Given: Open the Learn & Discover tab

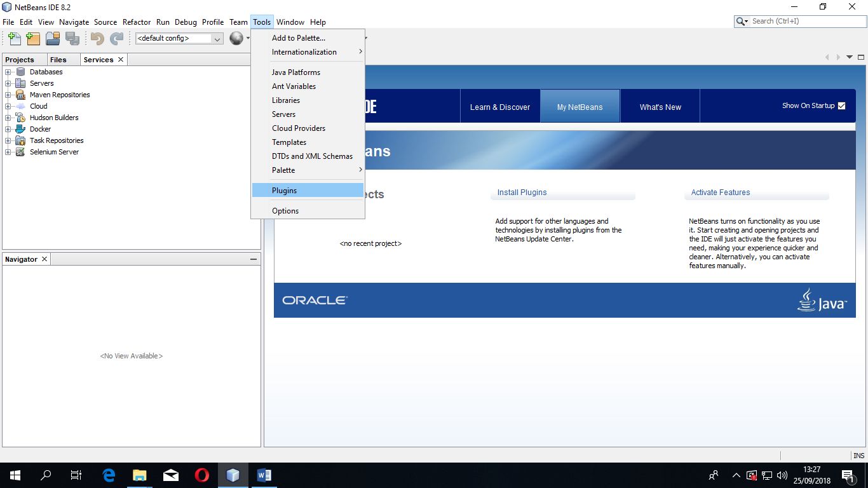Looking at the screenshot, I should [500, 107].
